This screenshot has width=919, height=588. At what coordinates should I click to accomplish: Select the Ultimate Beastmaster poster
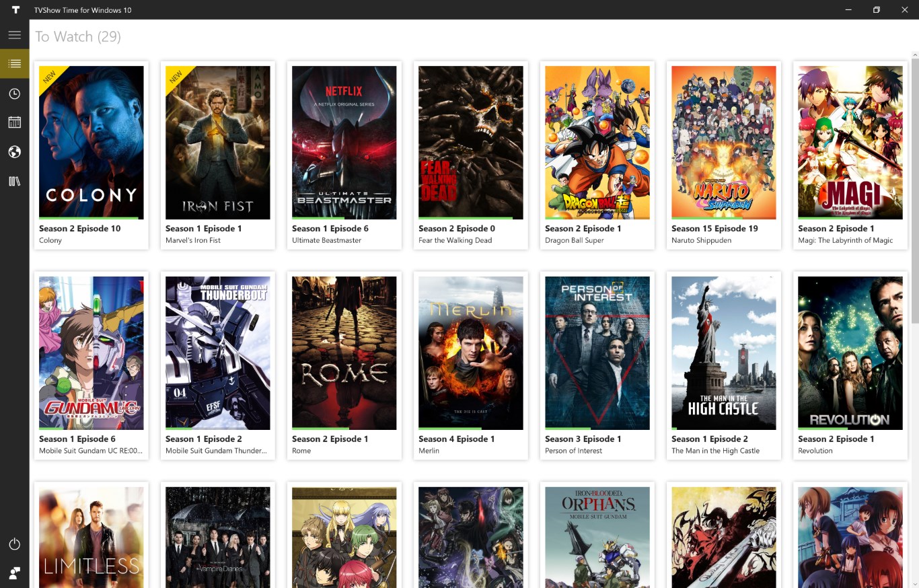[x=344, y=143]
